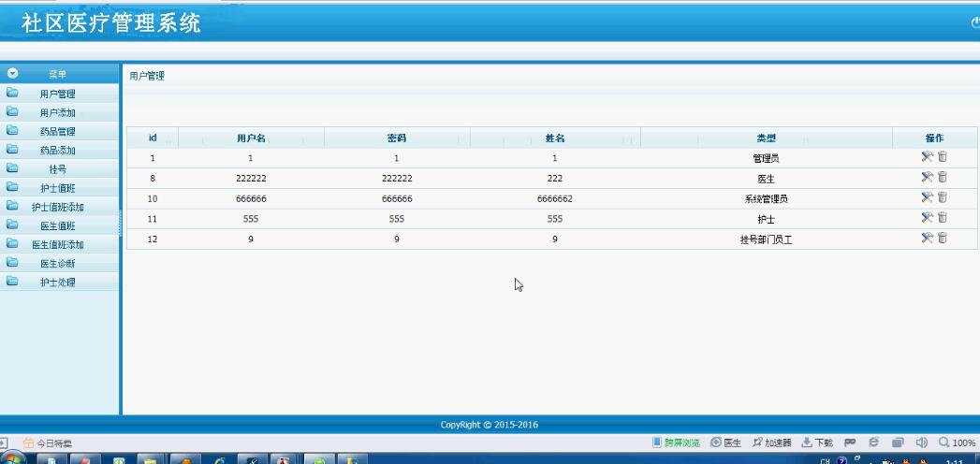Click folder icon beside 护士值班添加
This screenshot has width=980, height=464.
12,206
